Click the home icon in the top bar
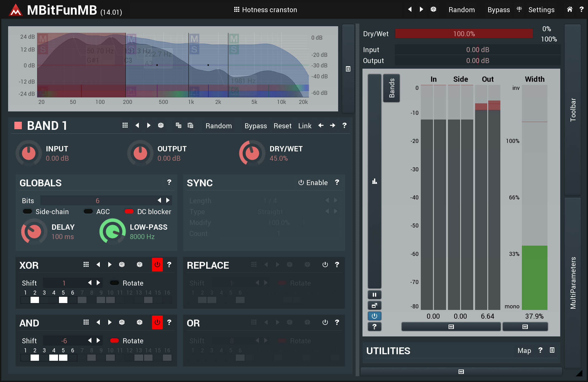588x382 pixels. 569,10
